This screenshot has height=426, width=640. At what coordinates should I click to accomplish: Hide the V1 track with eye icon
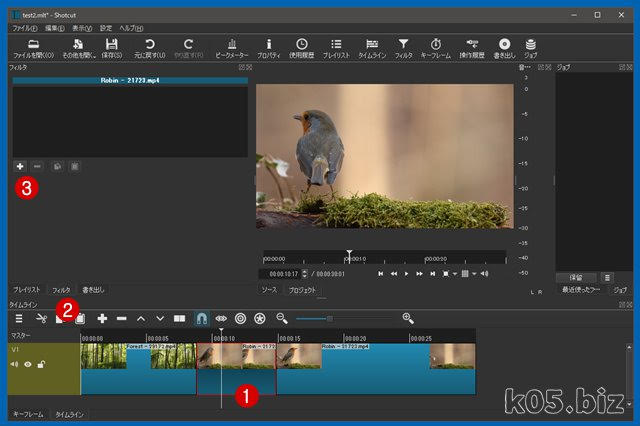pyautogui.click(x=28, y=364)
